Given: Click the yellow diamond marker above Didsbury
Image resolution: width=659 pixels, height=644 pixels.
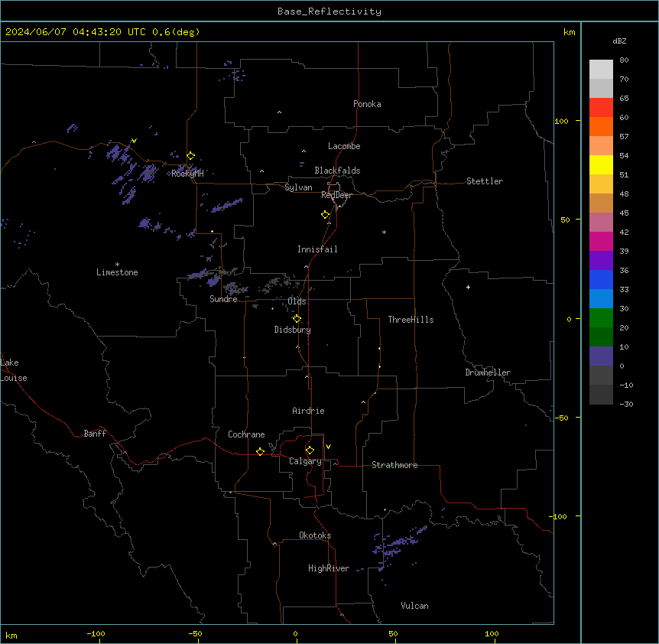Looking at the screenshot, I should [297, 319].
